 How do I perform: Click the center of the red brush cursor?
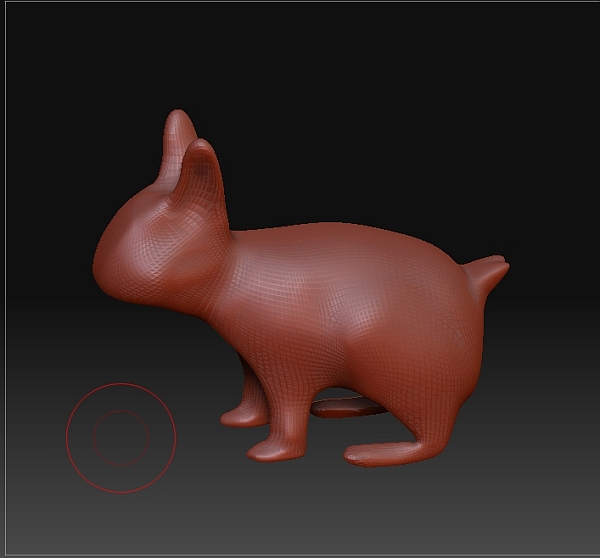121,437
